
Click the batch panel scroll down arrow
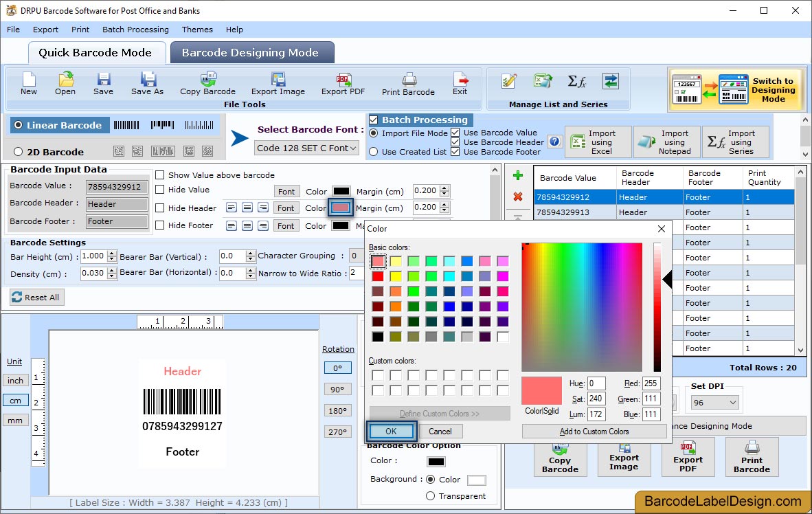pyautogui.click(x=804, y=154)
